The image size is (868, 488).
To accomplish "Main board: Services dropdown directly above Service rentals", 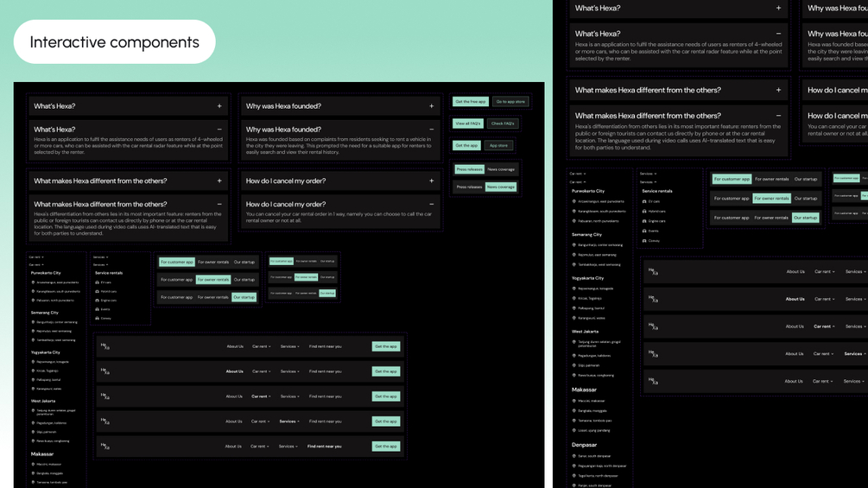I will pos(100,264).
